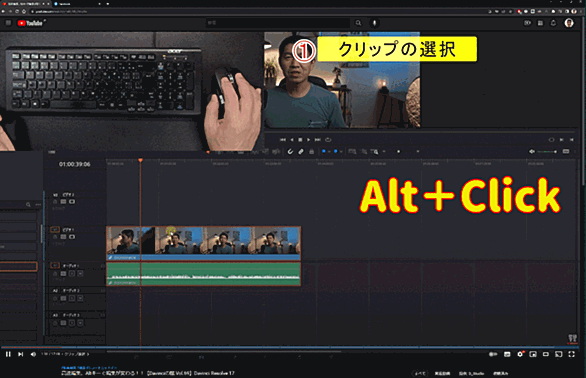Open the account avatar menu
Image resolution: width=586 pixels, height=378 pixels.
click(x=569, y=23)
